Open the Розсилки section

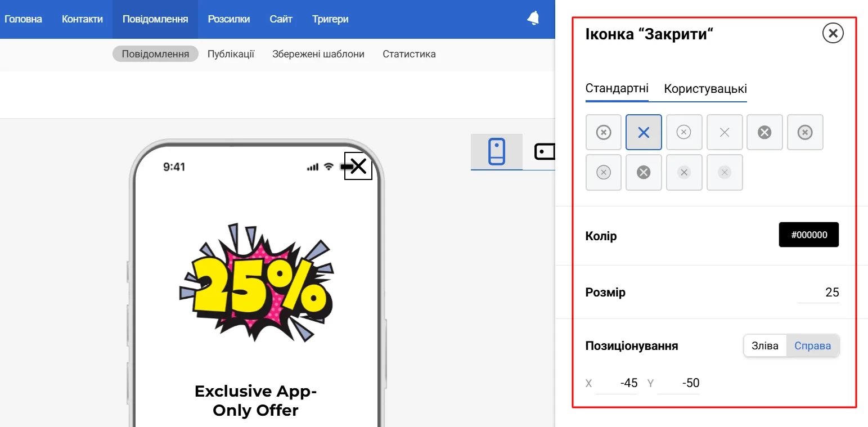pos(229,19)
